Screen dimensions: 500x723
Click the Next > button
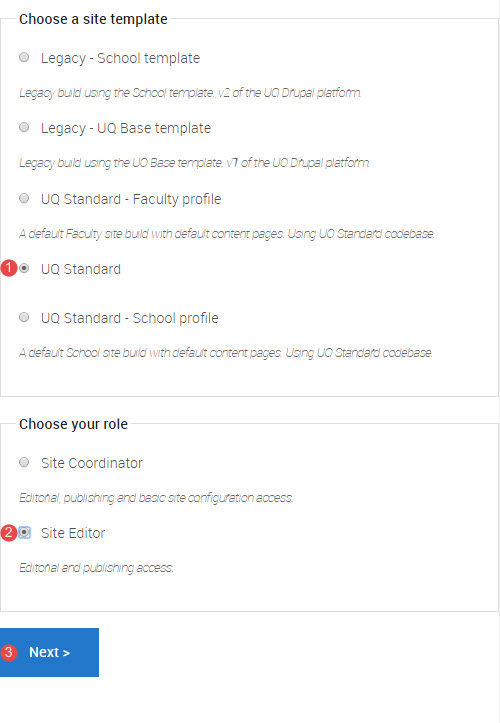(49, 652)
